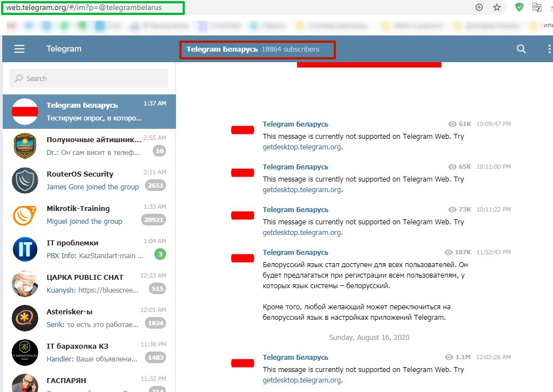This screenshot has height=392, width=553.
Task: Open the Asterisker-ы chat
Action: (x=89, y=318)
